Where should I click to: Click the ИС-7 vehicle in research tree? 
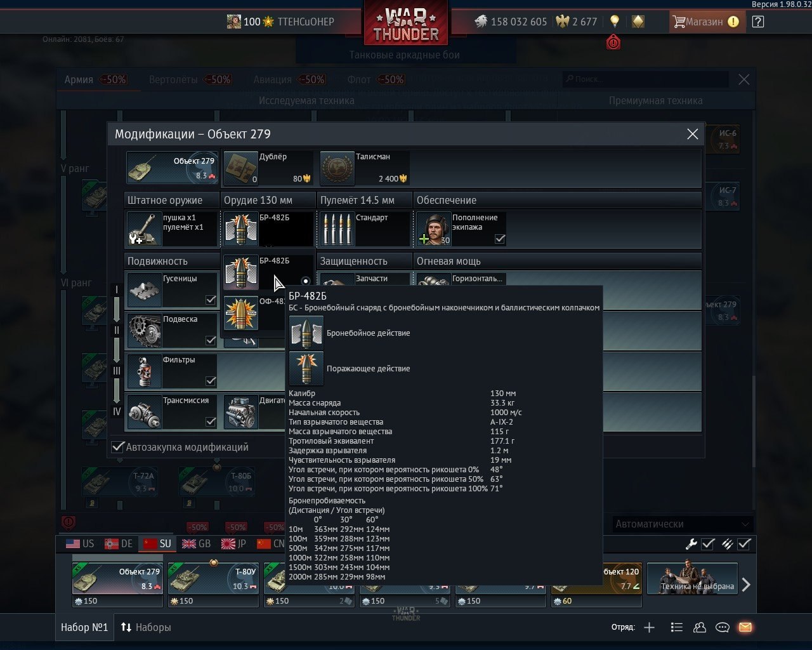[723, 196]
